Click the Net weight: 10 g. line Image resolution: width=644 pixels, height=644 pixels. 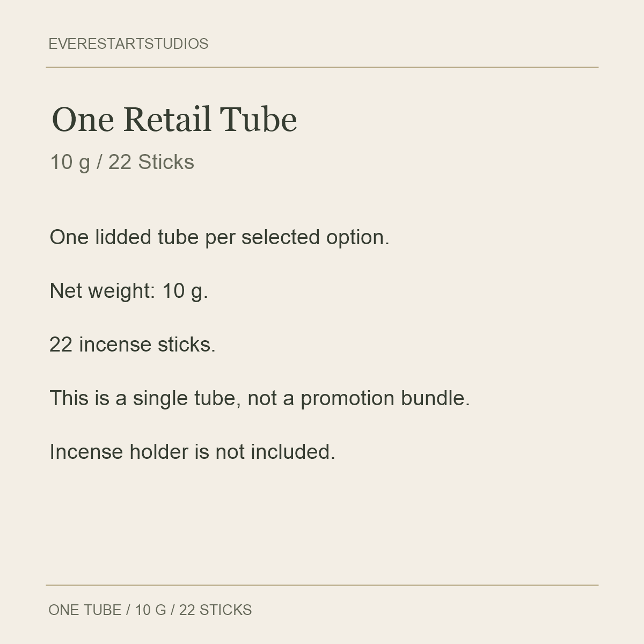point(129,291)
